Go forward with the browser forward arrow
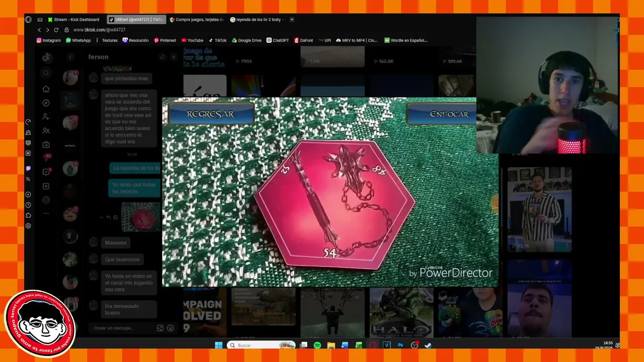 tap(47, 30)
